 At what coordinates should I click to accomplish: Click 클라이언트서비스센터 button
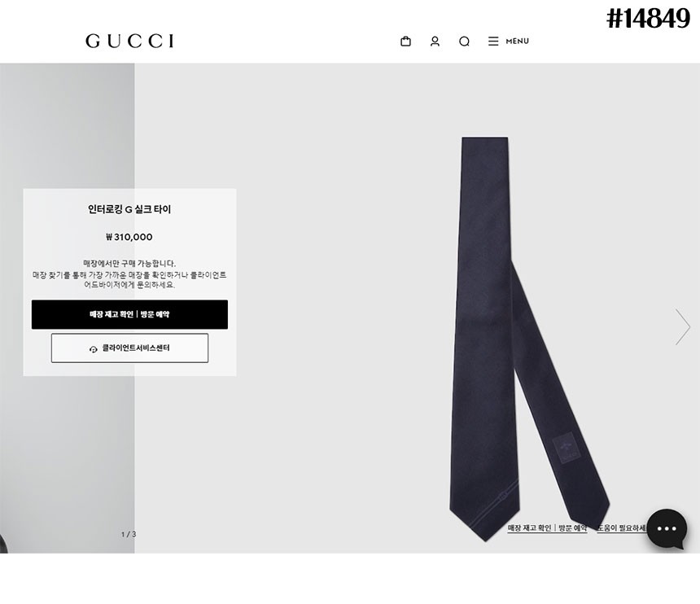coord(129,348)
